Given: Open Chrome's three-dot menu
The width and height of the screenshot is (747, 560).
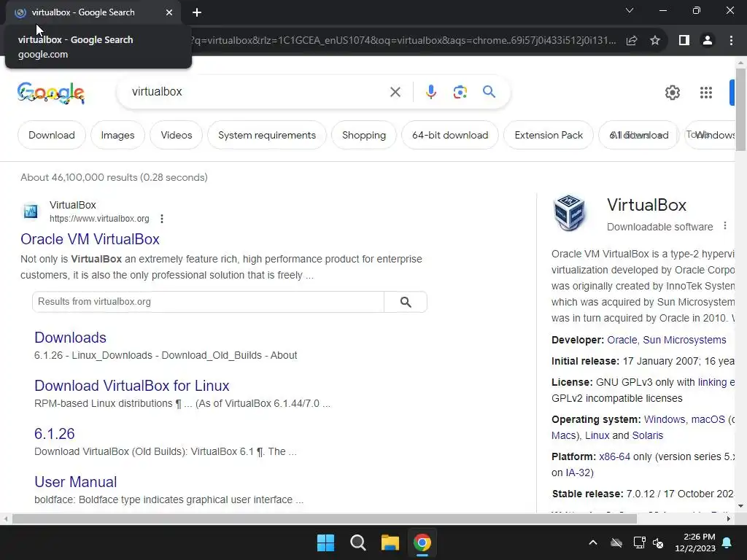Looking at the screenshot, I should click(x=731, y=41).
